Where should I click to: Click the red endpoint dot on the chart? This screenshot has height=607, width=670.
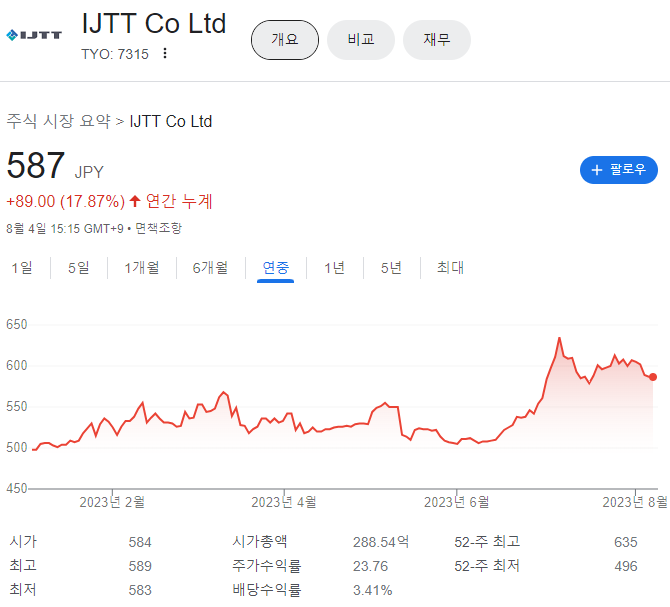click(x=652, y=377)
